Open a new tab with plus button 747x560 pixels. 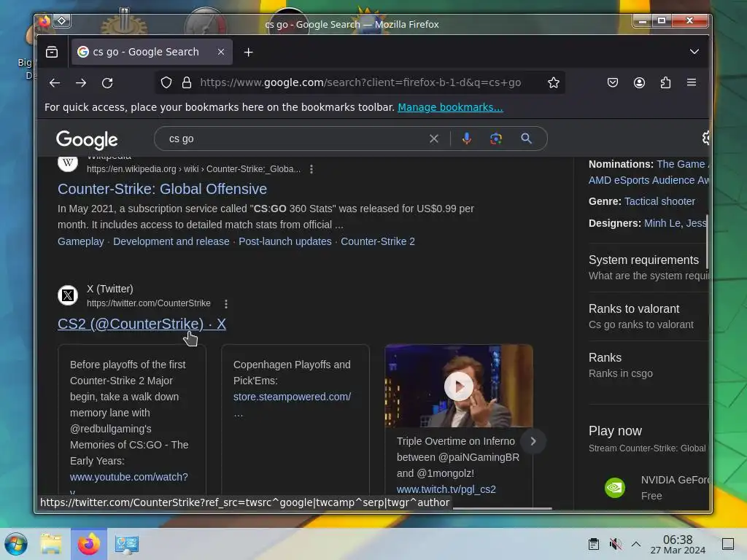point(248,52)
